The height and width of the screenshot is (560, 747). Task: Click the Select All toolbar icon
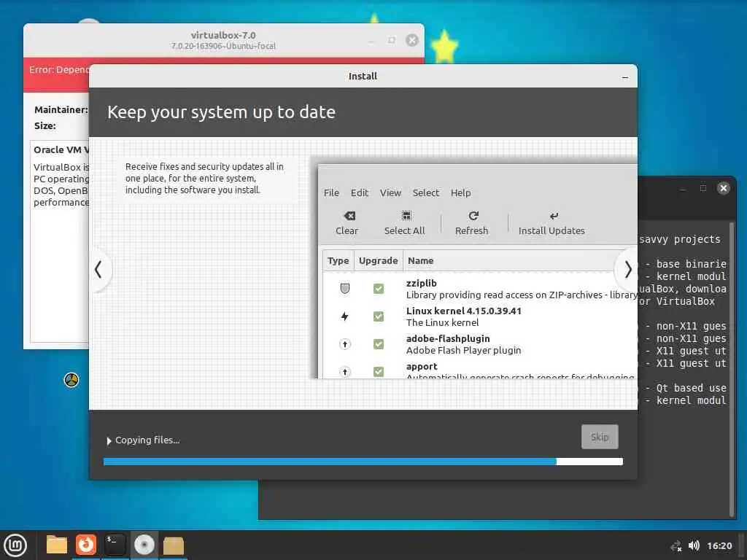pos(406,216)
